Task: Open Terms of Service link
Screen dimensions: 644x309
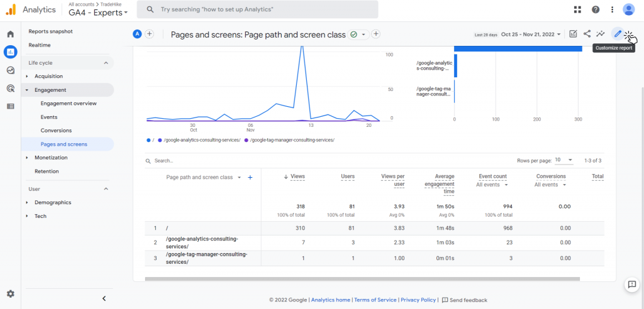Action: point(375,300)
